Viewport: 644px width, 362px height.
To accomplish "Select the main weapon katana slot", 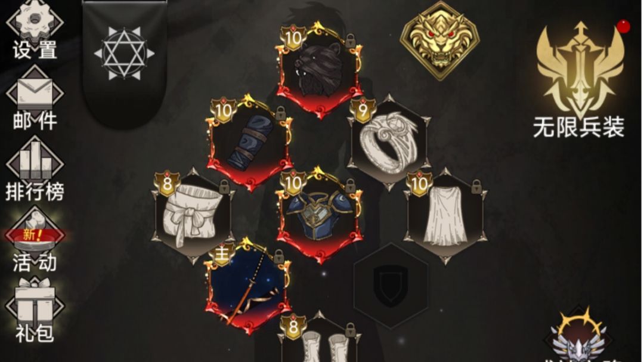I will [x=248, y=287].
